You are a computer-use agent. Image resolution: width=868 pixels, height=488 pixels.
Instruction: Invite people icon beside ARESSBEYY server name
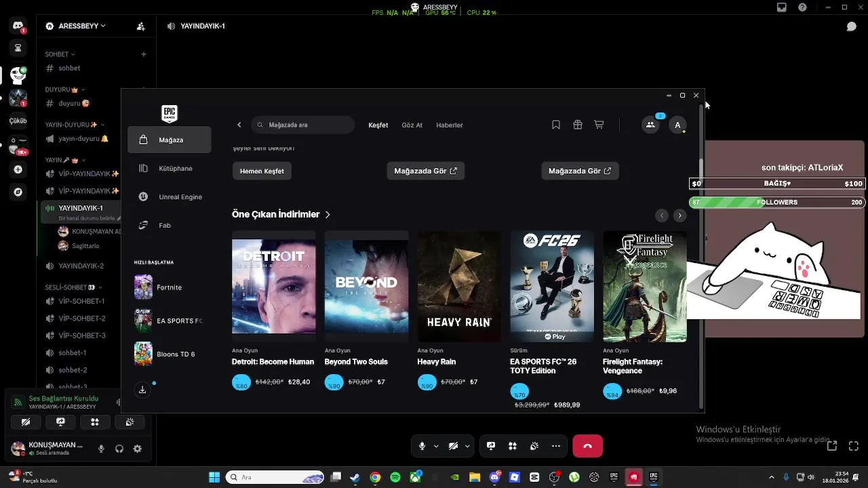(x=140, y=26)
